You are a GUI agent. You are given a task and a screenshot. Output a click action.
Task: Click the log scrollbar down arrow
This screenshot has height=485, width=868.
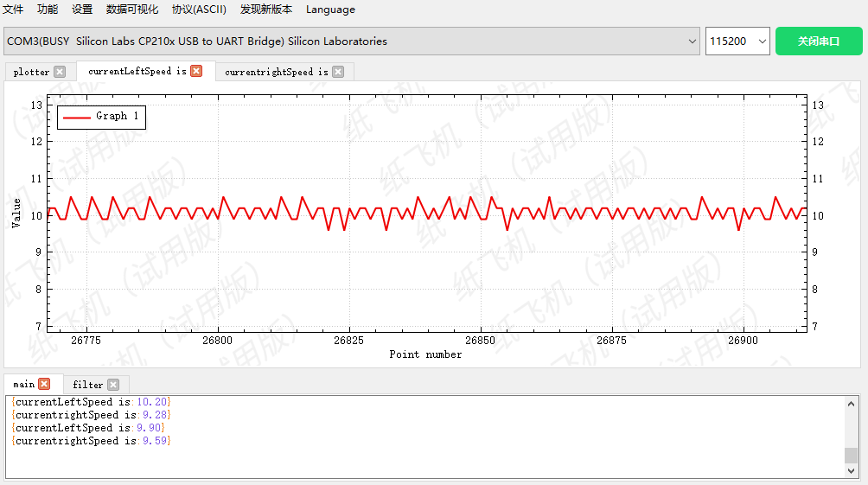(852, 471)
